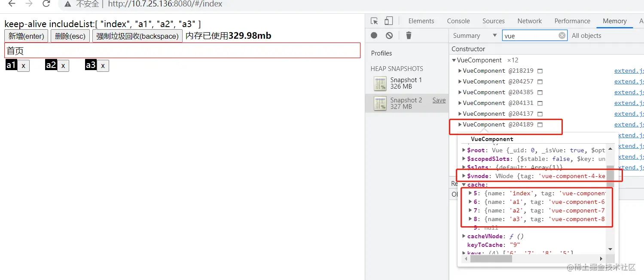Close the a1 tab with its x button
The height and width of the screenshot is (280, 644).
[x=23, y=66]
